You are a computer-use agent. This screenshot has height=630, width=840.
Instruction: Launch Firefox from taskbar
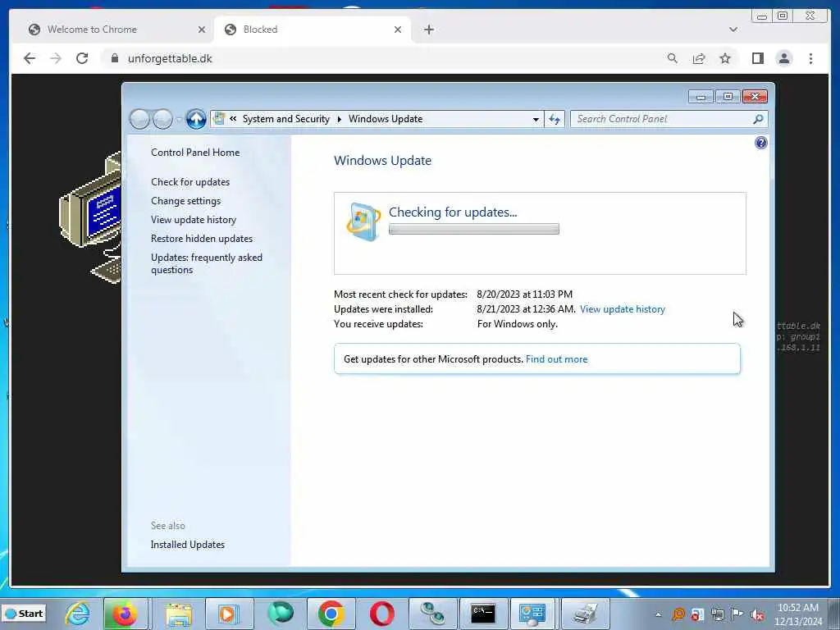125,614
